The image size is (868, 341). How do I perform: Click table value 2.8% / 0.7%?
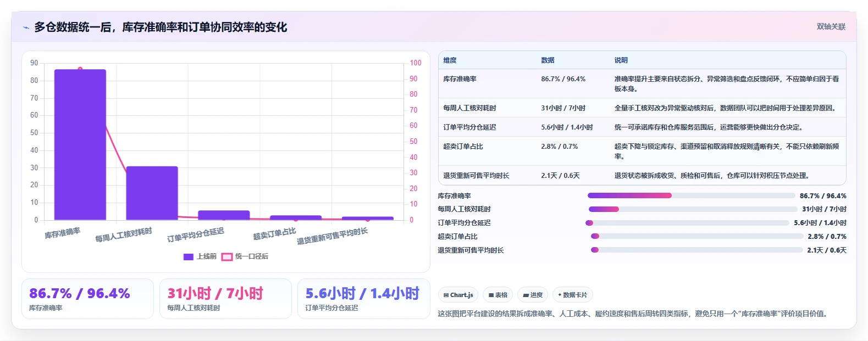(x=559, y=147)
